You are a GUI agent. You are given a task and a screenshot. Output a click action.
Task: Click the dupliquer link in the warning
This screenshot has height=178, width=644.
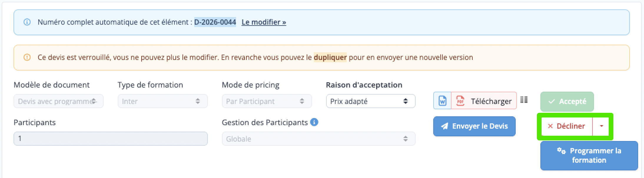[330, 57]
